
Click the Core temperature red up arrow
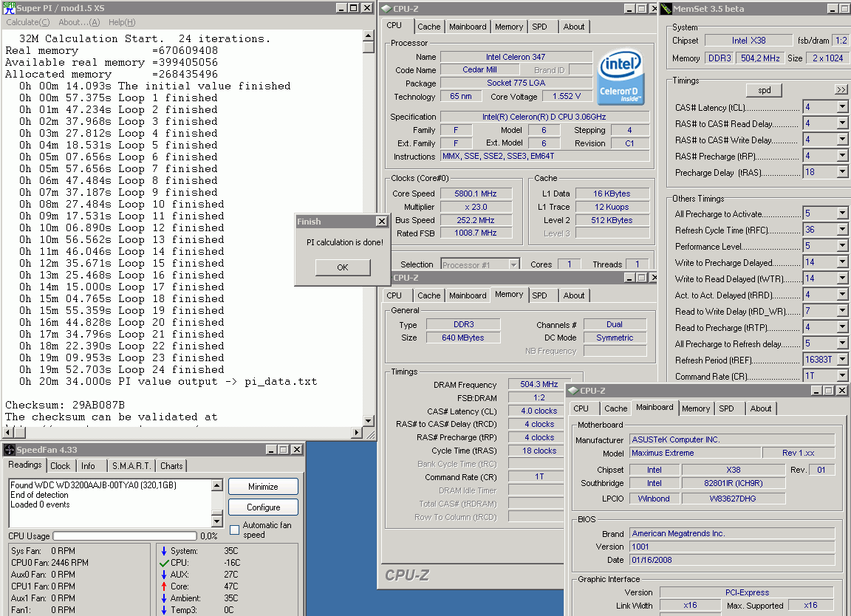tap(164, 586)
